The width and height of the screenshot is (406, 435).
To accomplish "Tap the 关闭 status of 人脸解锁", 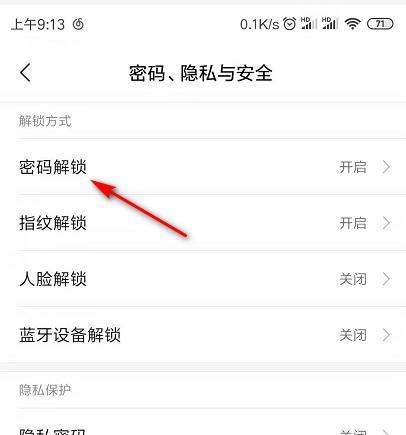I will tap(353, 279).
